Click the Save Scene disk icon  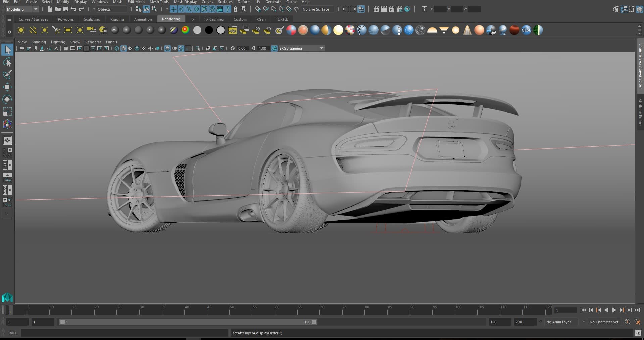(66, 9)
